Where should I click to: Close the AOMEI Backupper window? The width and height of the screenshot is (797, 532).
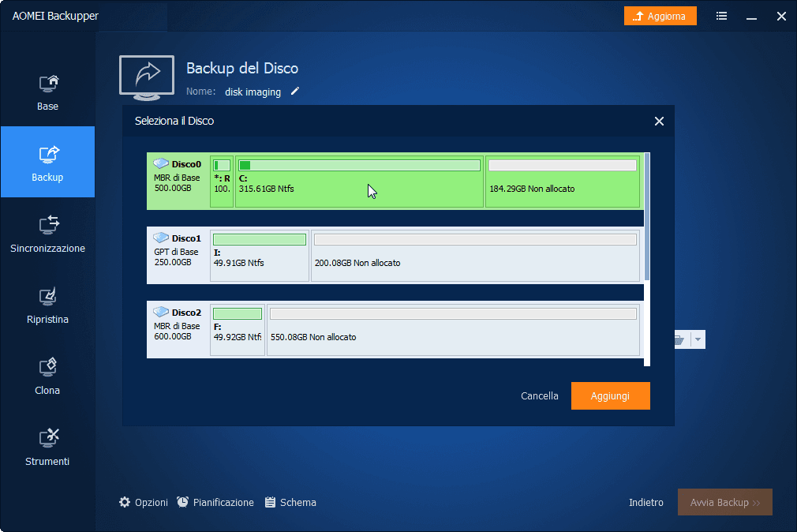(781, 17)
